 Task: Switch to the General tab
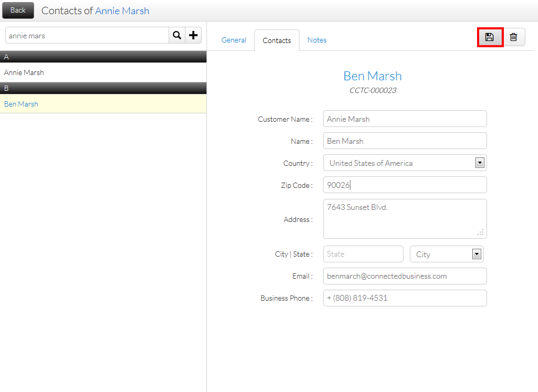pyautogui.click(x=234, y=40)
